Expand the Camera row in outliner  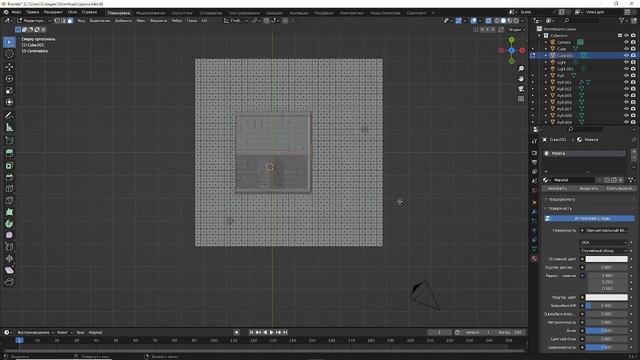click(546, 42)
